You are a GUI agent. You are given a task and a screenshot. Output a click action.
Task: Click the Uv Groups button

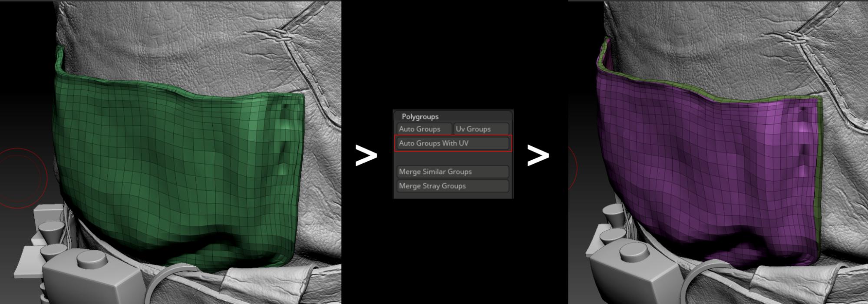coord(481,129)
